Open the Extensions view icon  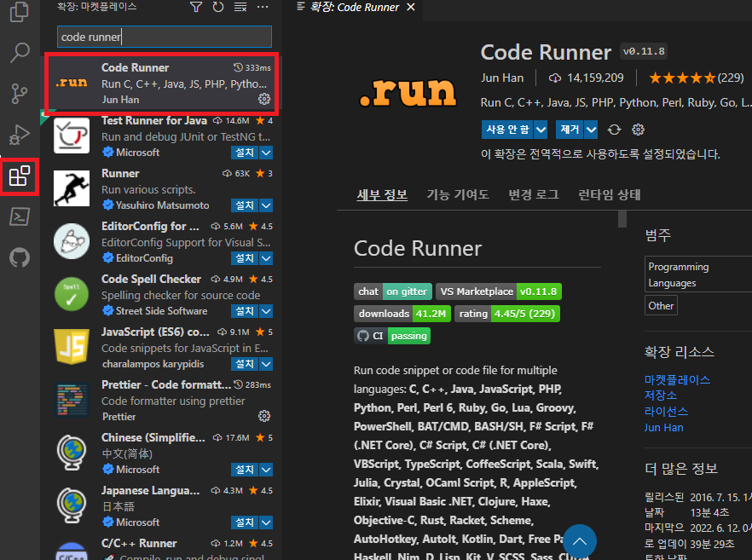[19, 176]
